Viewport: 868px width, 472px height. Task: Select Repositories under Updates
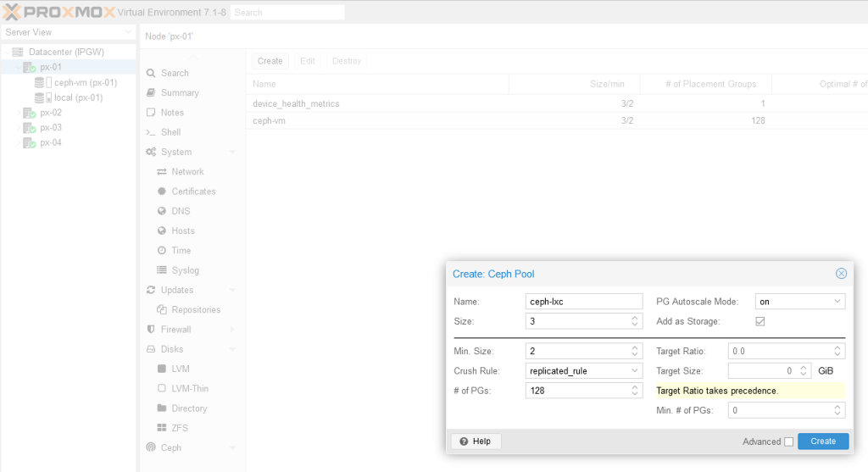(196, 310)
